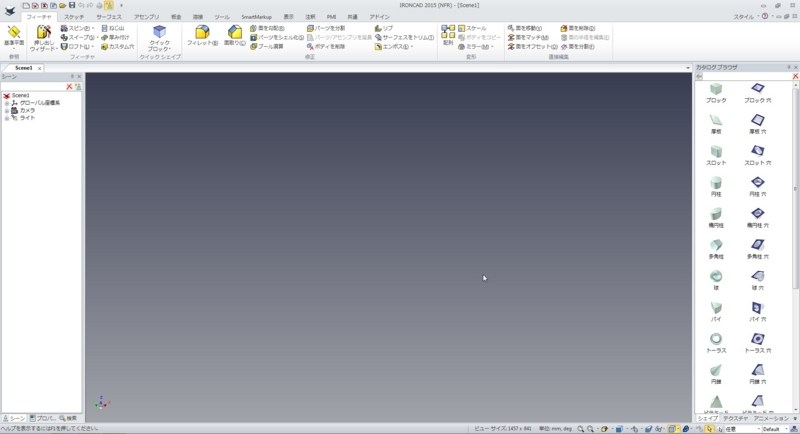Select the ブロック穴 block hole shape
This screenshot has height=434, width=800.
pyautogui.click(x=758, y=93)
